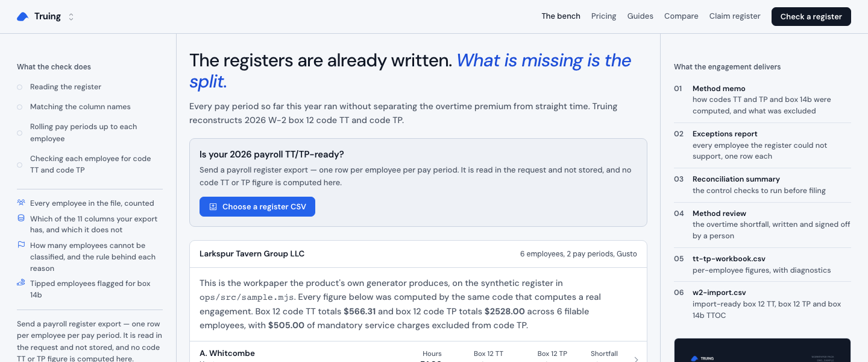Click the Is your 2026 payroll TT/TP-ready? heading
Image resolution: width=868 pixels, height=362 pixels.
pos(272,154)
